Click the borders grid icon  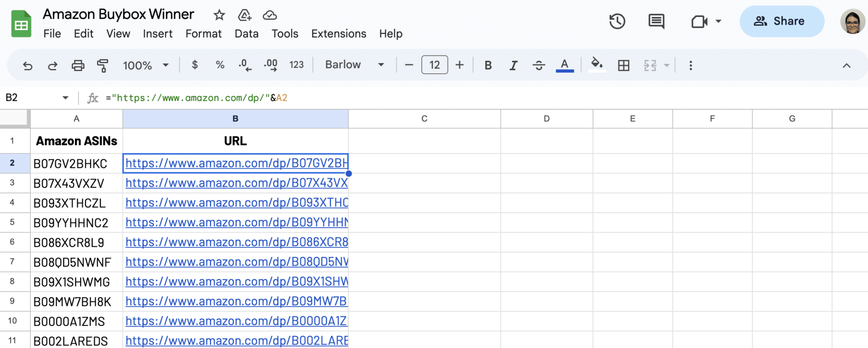point(623,65)
